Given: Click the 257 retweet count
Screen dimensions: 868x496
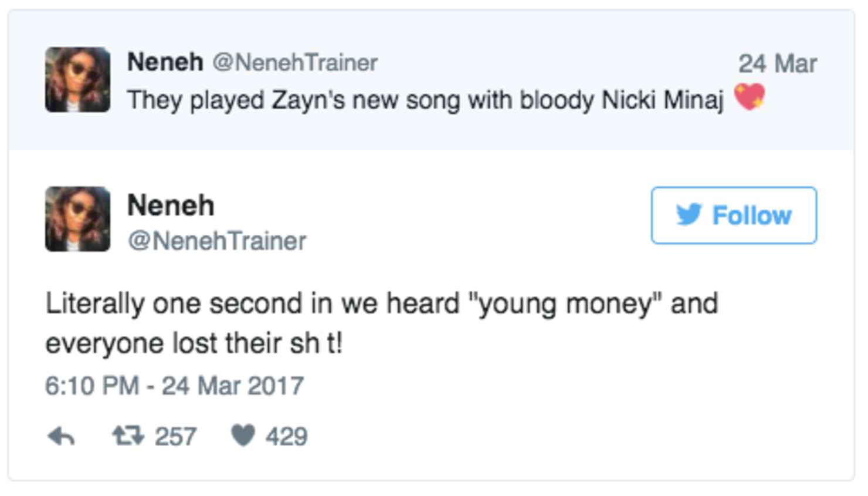Looking at the screenshot, I should click(175, 437).
